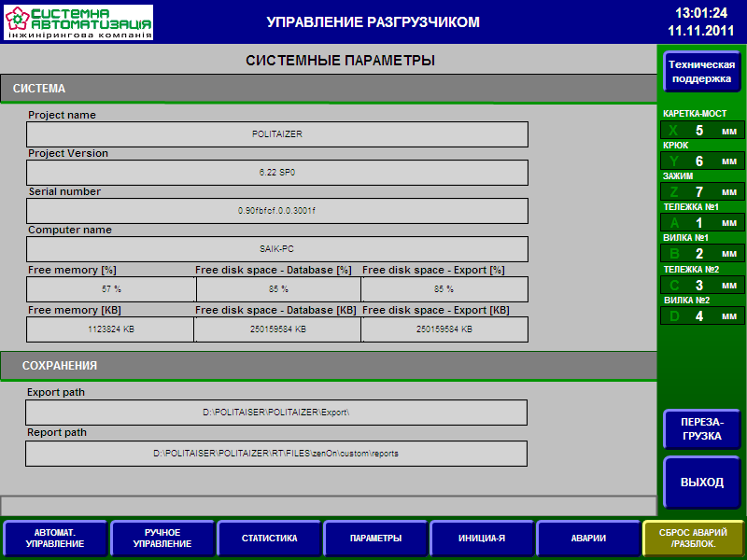This screenshot has height=560, width=747.
Task: Click the Project name field POLITAIZER
Action: click(277, 134)
